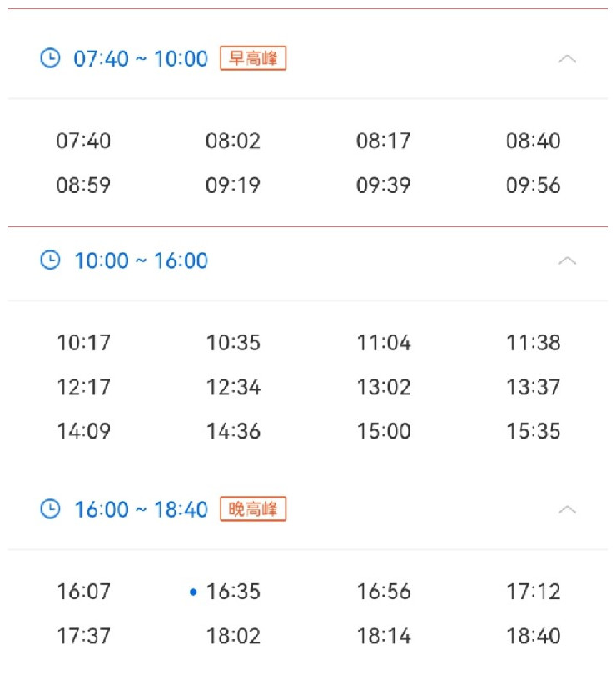Click the 10:00 ~ 16:00 section header text

(142, 261)
